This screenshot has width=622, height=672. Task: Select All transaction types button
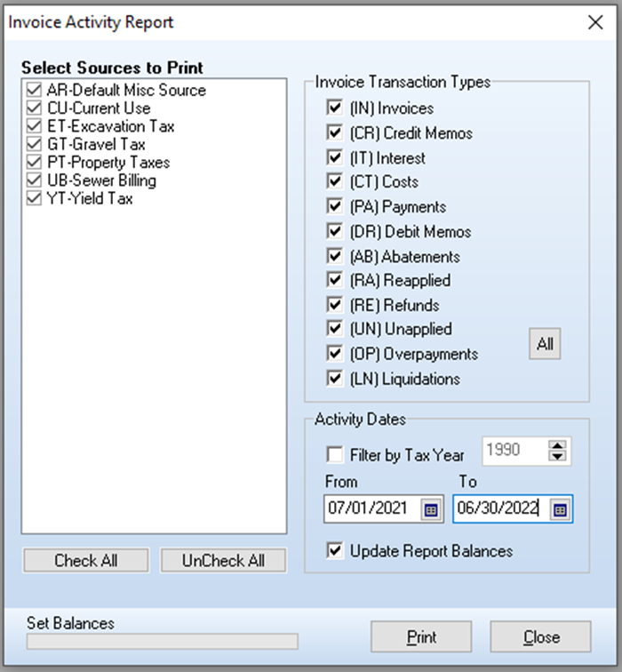pyautogui.click(x=545, y=344)
